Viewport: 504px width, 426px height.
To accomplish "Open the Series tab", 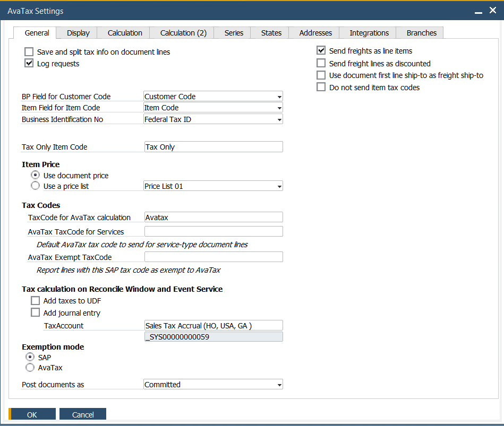I will 234,33.
